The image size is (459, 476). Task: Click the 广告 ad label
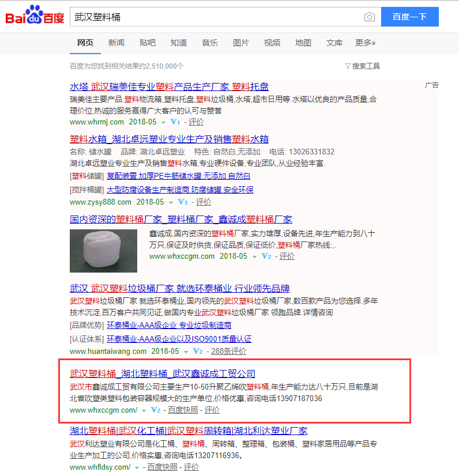[x=432, y=85]
